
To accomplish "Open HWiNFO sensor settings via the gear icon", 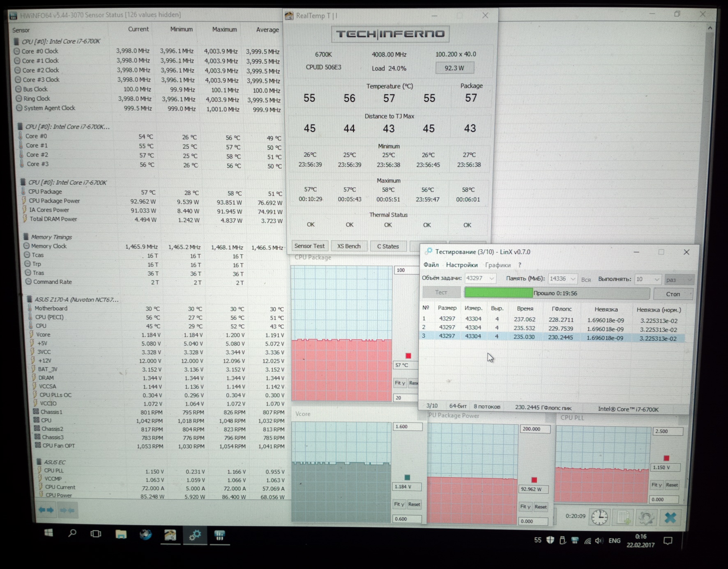I will (x=646, y=518).
